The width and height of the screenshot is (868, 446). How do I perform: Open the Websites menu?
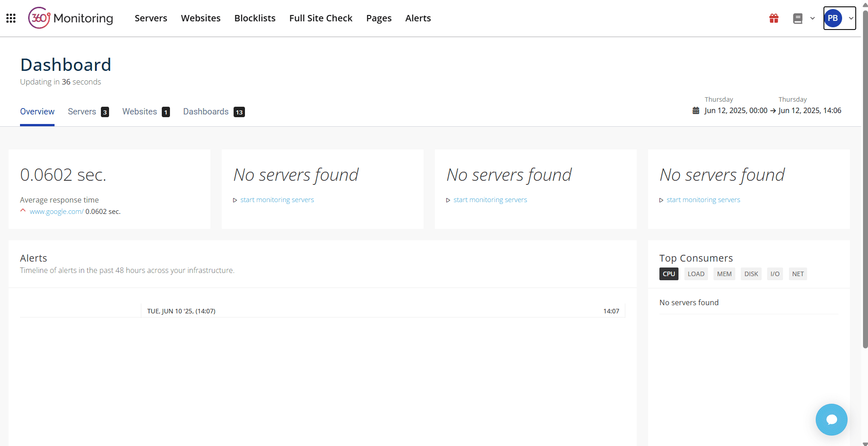click(201, 18)
